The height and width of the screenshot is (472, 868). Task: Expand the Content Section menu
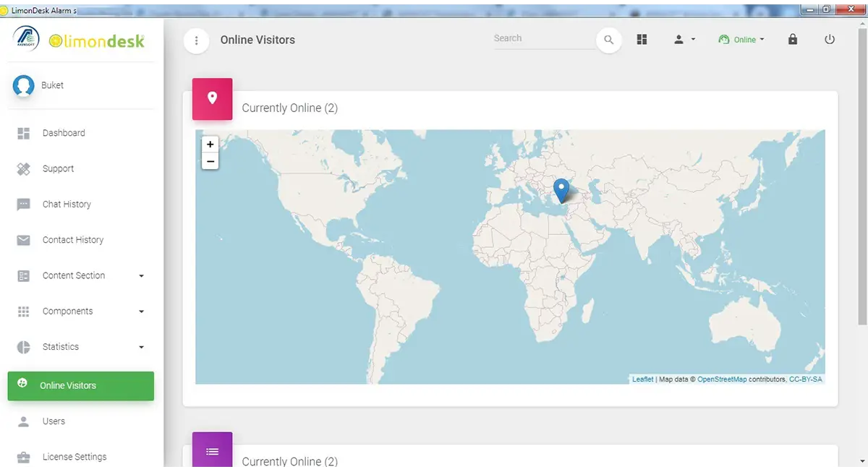coord(81,275)
